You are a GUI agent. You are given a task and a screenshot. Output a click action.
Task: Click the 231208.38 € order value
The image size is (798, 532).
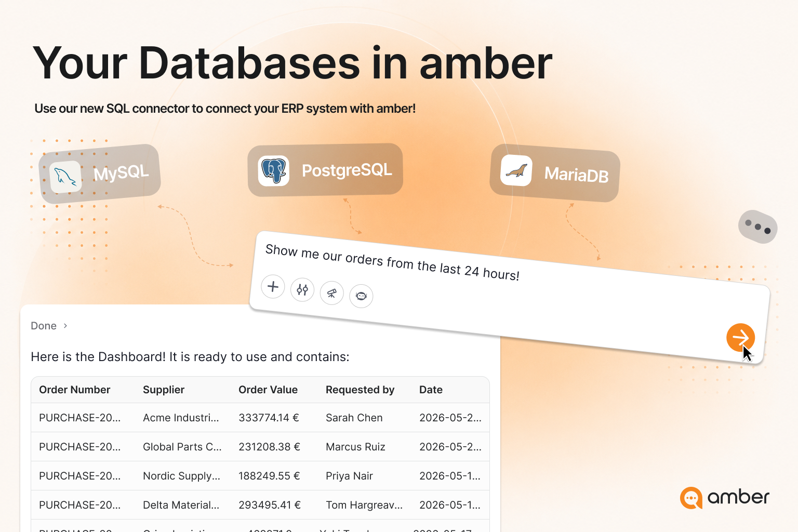click(x=270, y=447)
